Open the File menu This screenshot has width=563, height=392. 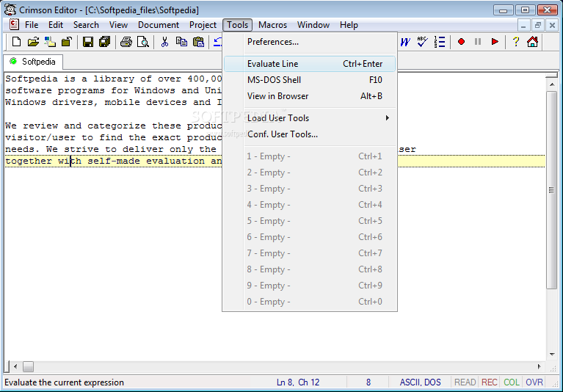(x=32, y=25)
